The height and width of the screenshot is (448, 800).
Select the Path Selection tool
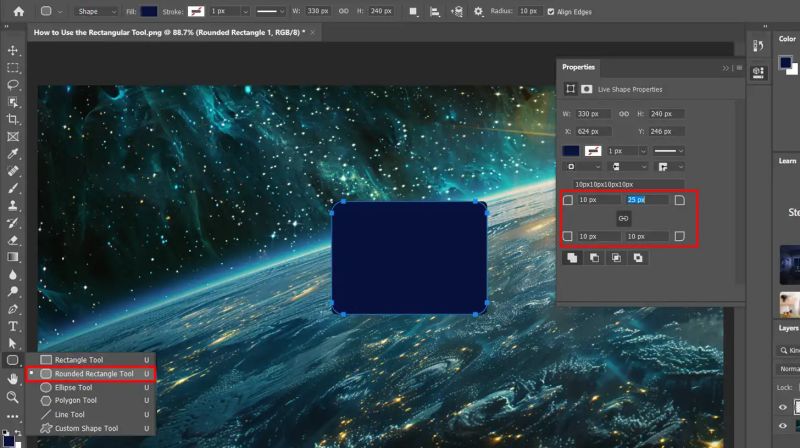click(x=13, y=343)
